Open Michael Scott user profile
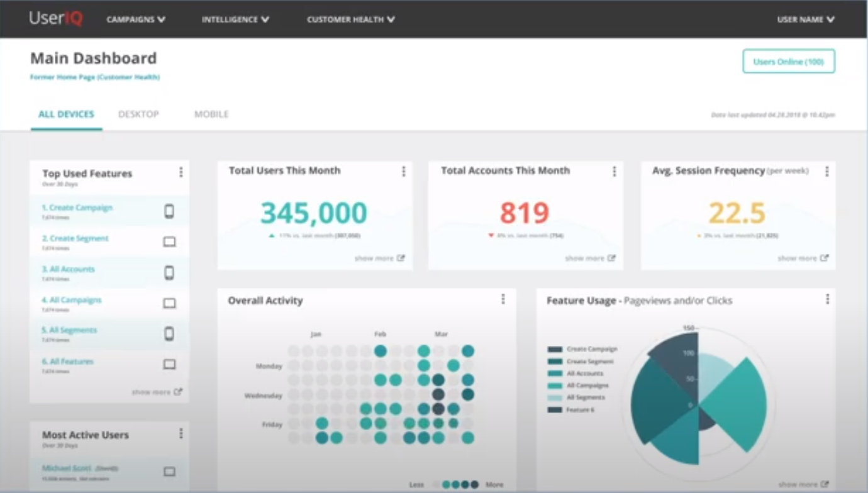This screenshot has height=493, width=868. point(67,468)
